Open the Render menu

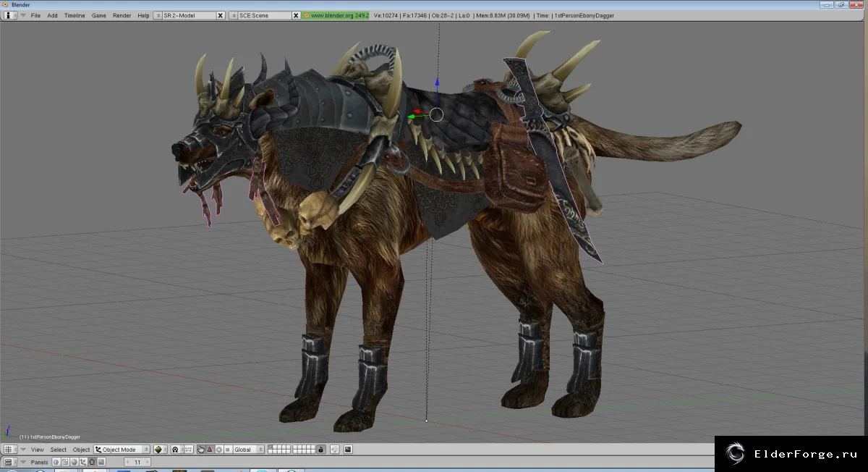[x=122, y=15]
